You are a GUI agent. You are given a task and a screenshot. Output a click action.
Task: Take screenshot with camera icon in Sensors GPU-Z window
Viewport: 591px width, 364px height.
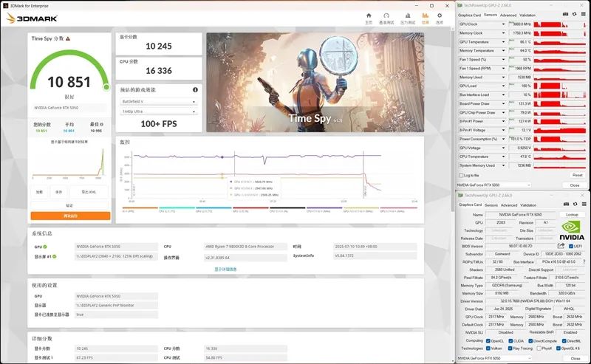point(565,14)
